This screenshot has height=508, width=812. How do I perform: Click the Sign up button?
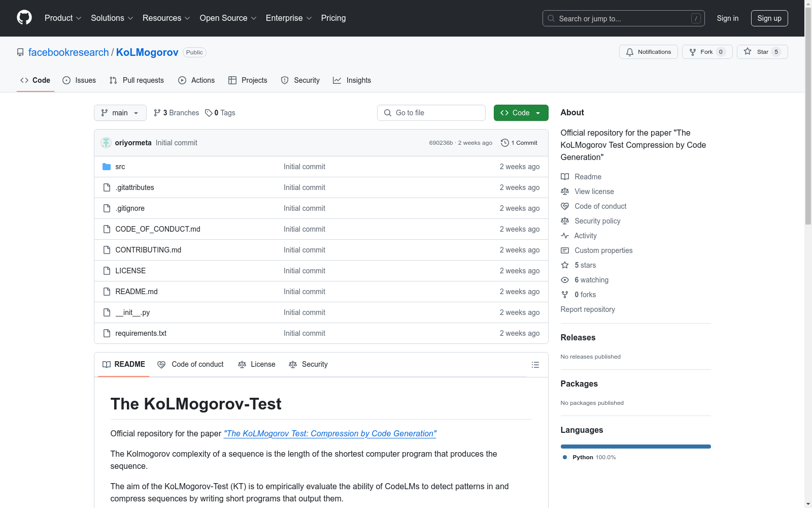click(769, 18)
